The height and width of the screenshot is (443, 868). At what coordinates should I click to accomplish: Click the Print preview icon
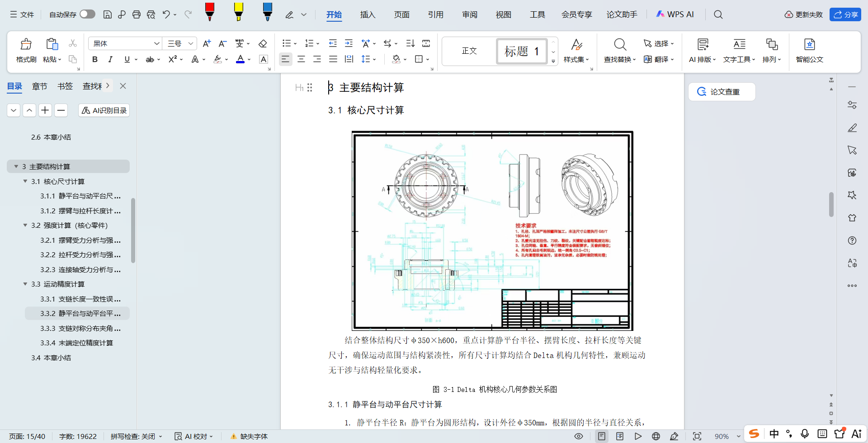[151, 14]
